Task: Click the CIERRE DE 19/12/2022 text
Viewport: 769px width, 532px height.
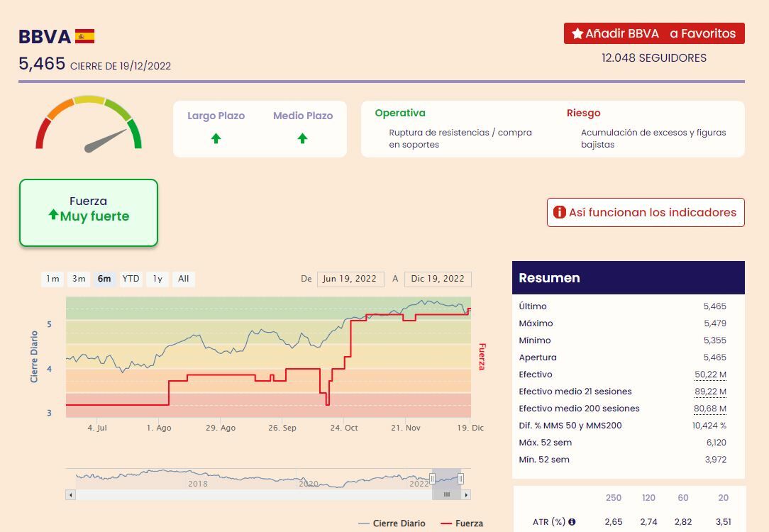Action: 121,66
